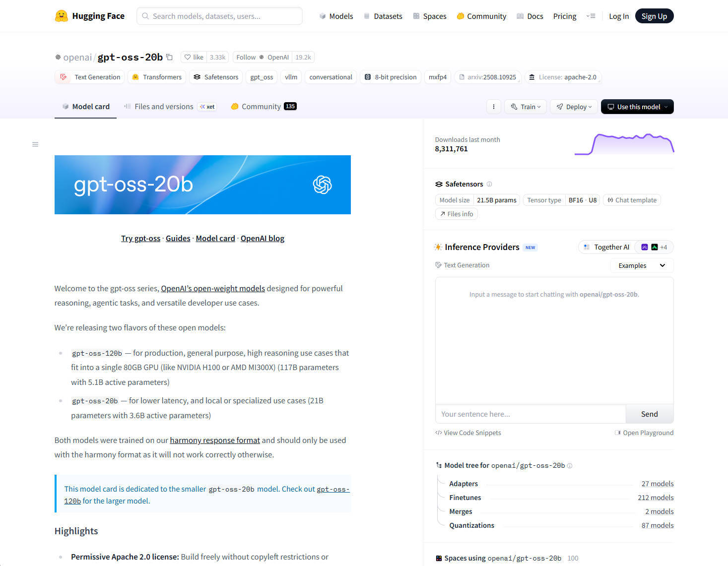
Task: Click the downloads trend chart
Action: tap(624, 144)
